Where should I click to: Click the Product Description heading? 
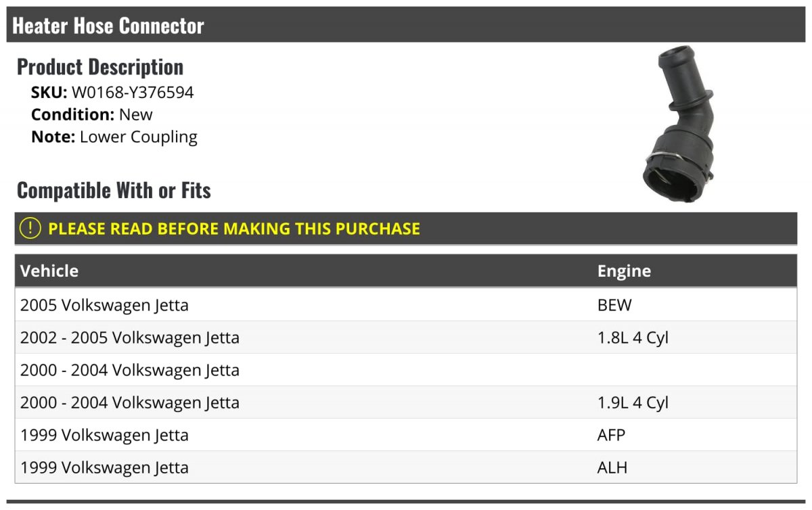tap(100, 67)
